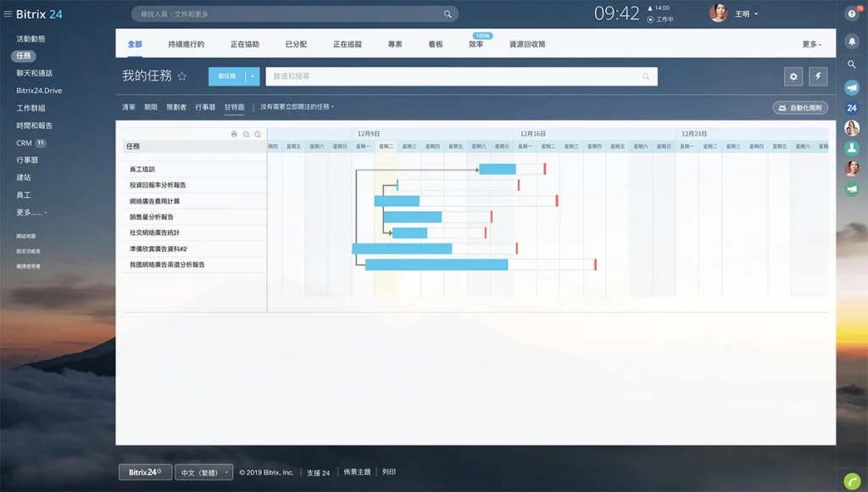Image resolution: width=868 pixels, height=492 pixels.
Task: Click the hamburger menu icon beside Bitrix 24
Action: coord(8,14)
